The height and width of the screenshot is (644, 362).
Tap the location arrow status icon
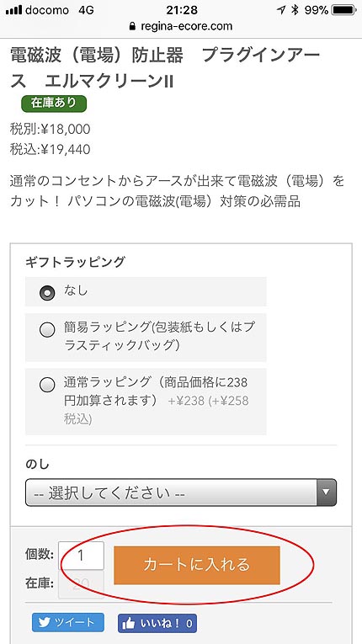[x=281, y=10]
